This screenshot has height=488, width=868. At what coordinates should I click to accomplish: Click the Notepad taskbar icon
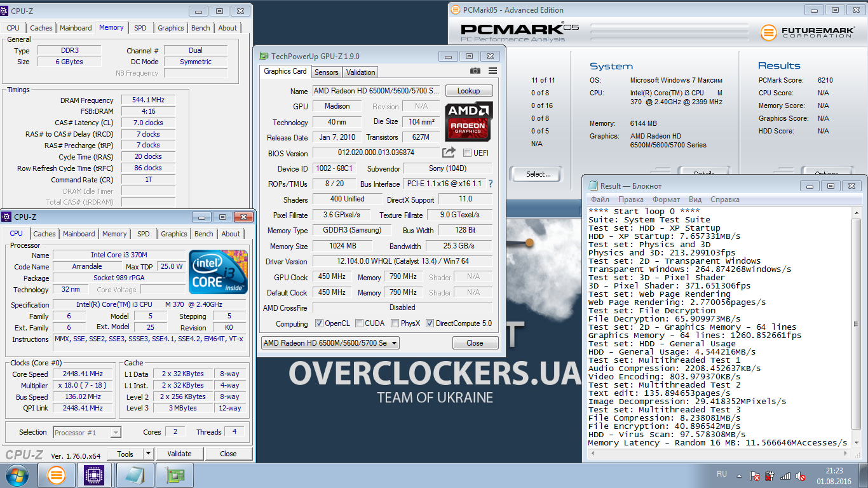pyautogui.click(x=134, y=475)
